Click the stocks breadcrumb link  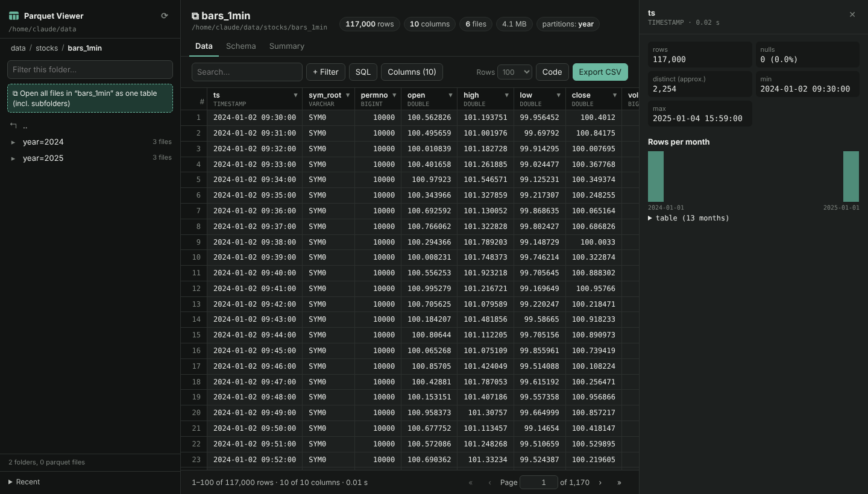tap(47, 48)
